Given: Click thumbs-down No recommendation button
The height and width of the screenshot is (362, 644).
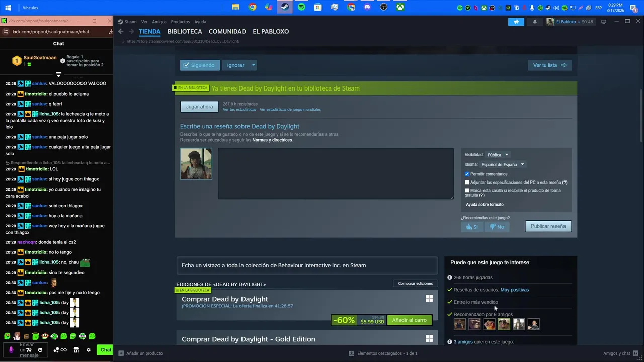Looking at the screenshot, I should 497,227.
